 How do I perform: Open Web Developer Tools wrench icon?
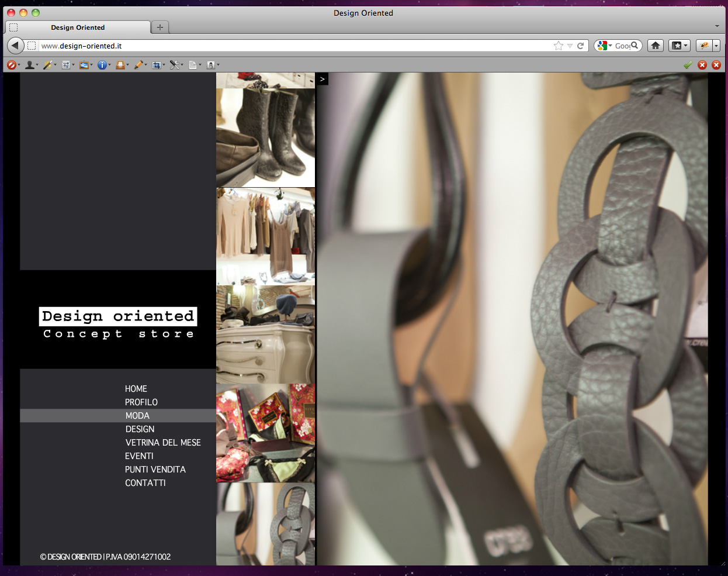pyautogui.click(x=174, y=65)
